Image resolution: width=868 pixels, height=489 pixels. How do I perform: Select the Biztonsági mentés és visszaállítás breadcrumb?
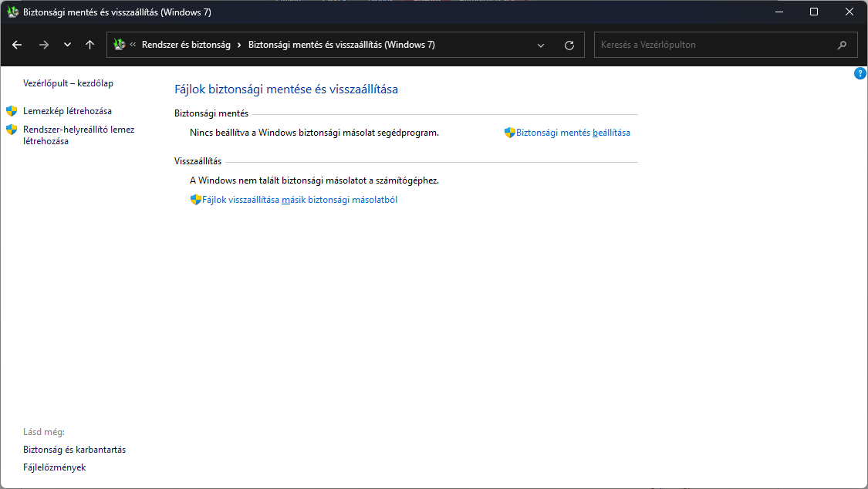(x=341, y=45)
